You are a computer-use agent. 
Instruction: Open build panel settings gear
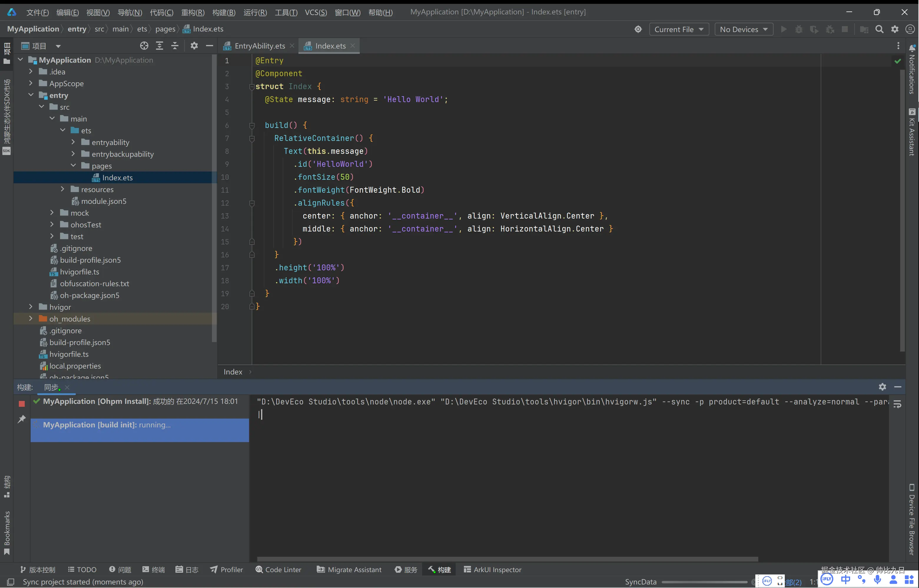[x=882, y=387]
